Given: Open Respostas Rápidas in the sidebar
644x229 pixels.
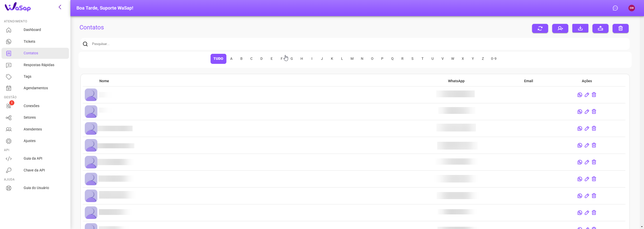Looking at the screenshot, I should [35, 65].
